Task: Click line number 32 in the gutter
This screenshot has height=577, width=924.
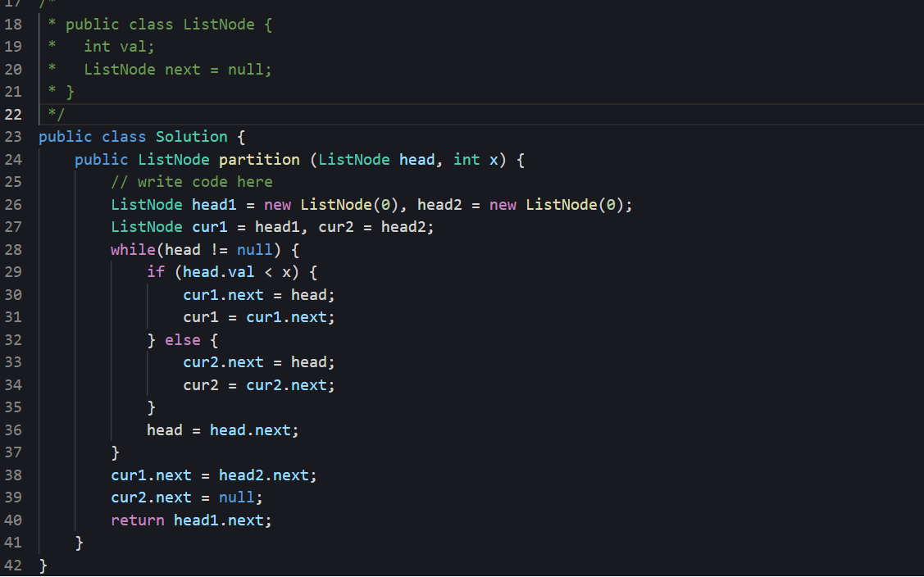Action: point(13,340)
